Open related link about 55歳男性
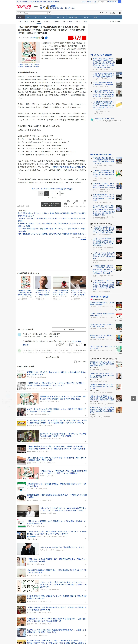Screen dimensions: 138x644 pos(52,214)
